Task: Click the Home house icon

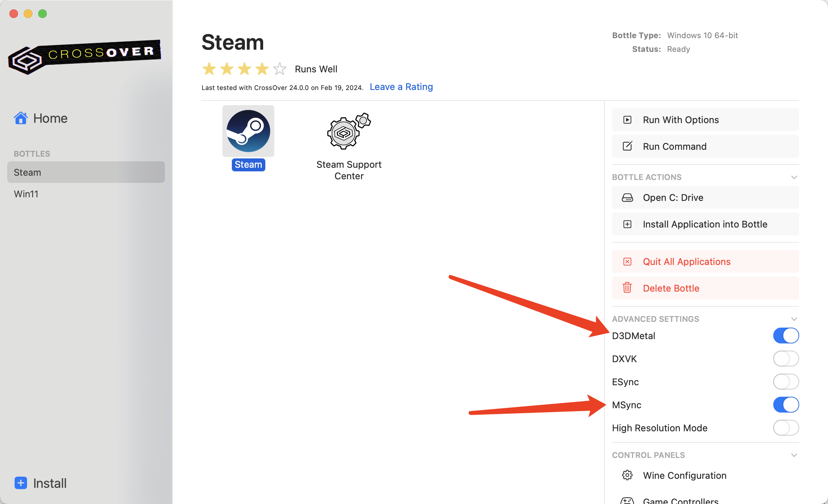Action: [21, 118]
